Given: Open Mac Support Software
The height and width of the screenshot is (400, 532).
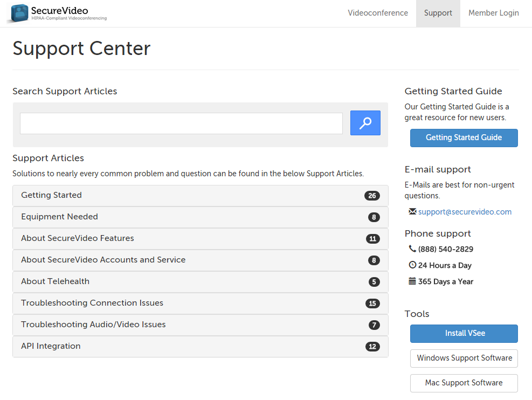Looking at the screenshot, I should [x=464, y=383].
